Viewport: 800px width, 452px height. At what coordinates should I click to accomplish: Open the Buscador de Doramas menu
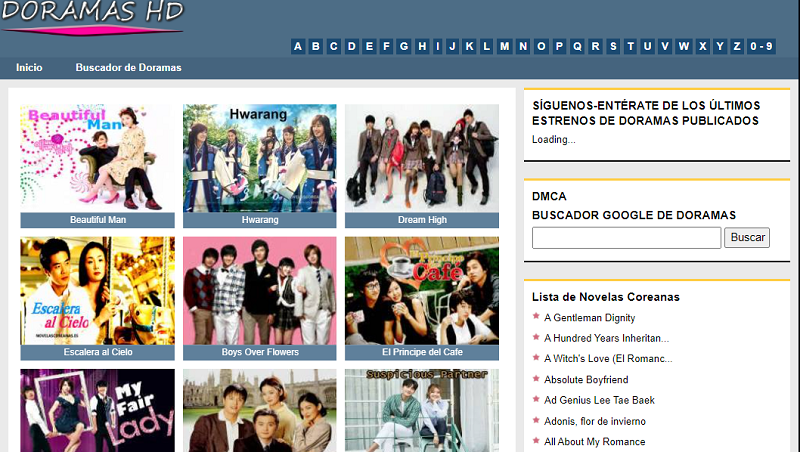pyautogui.click(x=129, y=68)
